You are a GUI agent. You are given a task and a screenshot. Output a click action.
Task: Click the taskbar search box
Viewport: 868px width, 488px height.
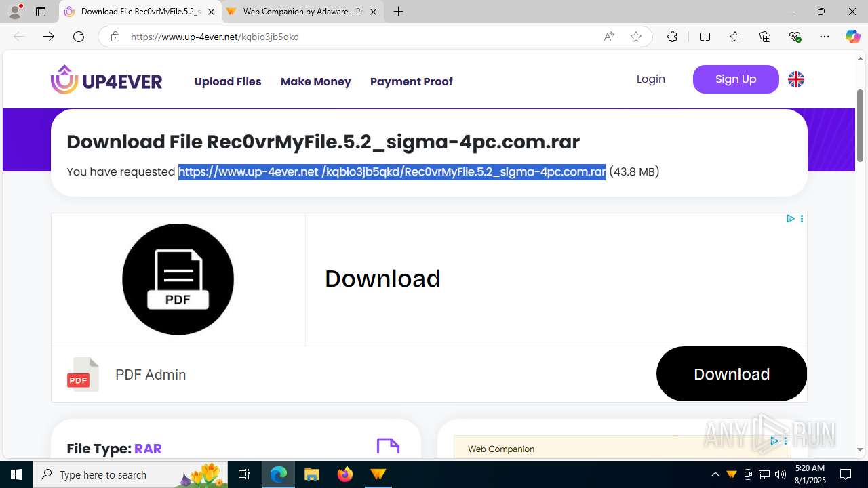tap(131, 474)
